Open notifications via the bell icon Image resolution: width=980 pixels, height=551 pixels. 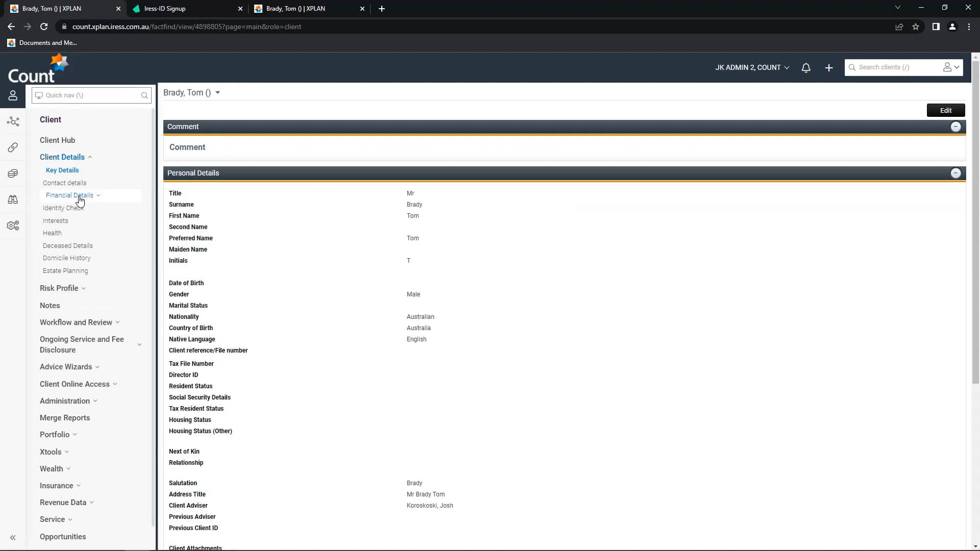806,67
